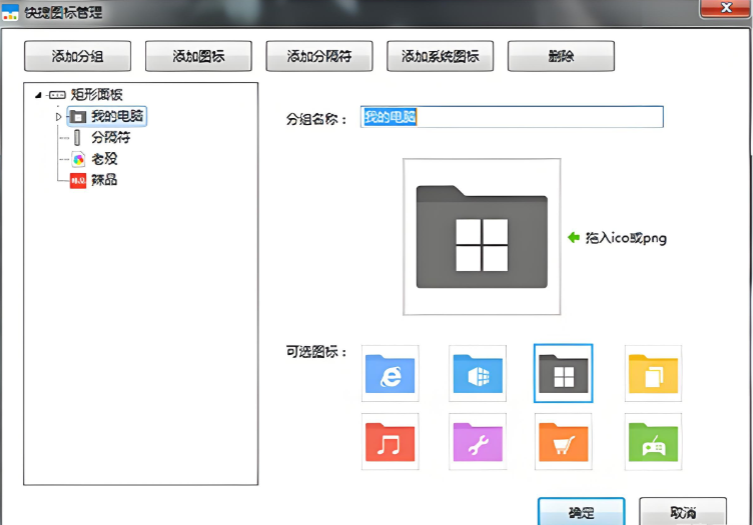Pick the dark gray Windows folder icon
Viewport: 753px width, 525px height.
(563, 373)
